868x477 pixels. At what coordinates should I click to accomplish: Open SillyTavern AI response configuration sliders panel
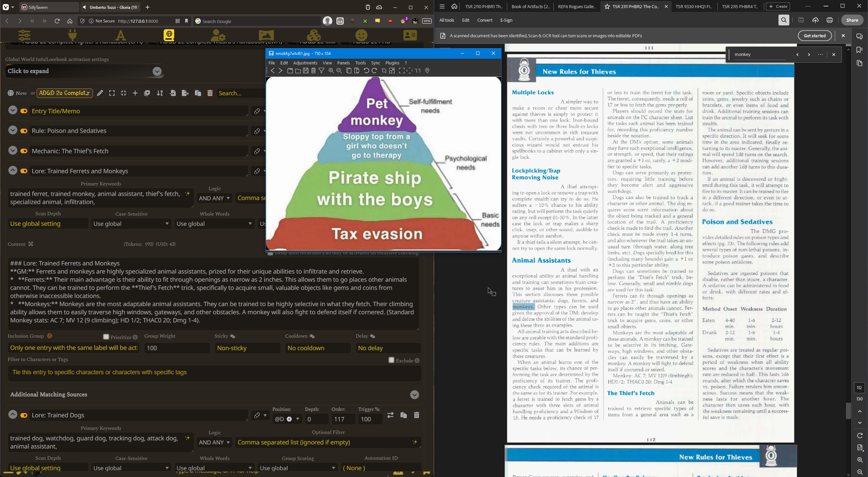(x=24, y=35)
